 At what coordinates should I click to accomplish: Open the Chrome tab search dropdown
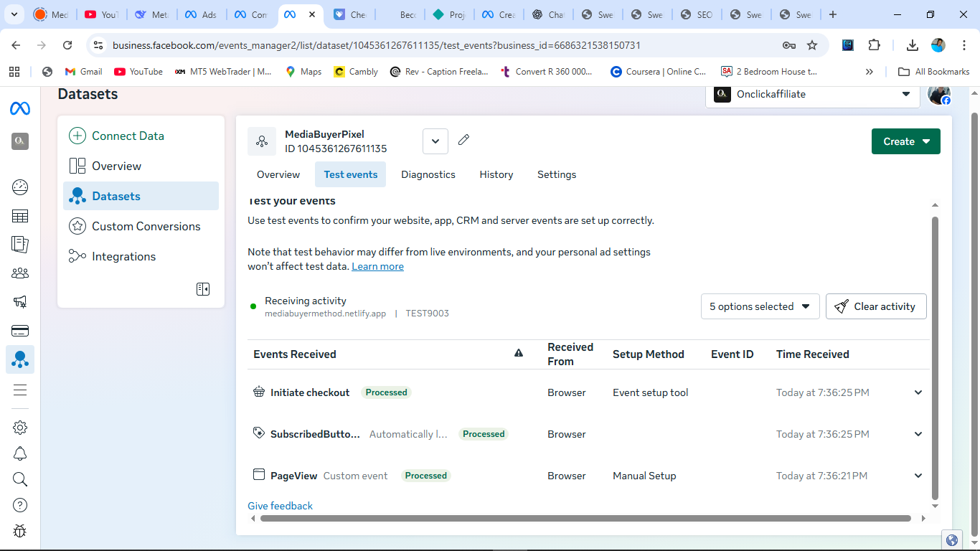pos(14,14)
